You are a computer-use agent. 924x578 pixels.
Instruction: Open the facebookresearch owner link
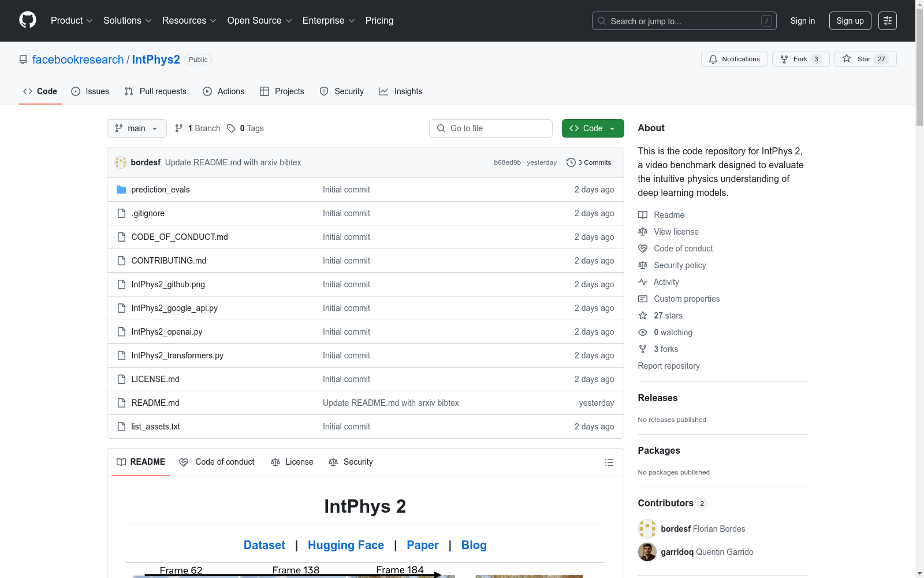click(x=78, y=60)
